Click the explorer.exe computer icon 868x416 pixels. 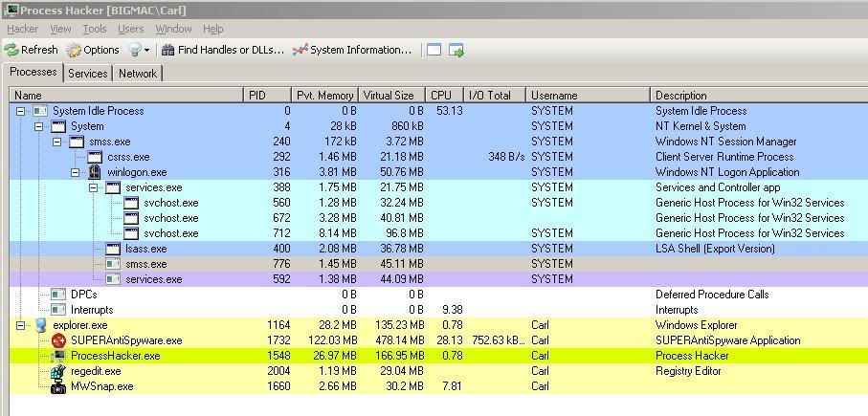pos(40,325)
